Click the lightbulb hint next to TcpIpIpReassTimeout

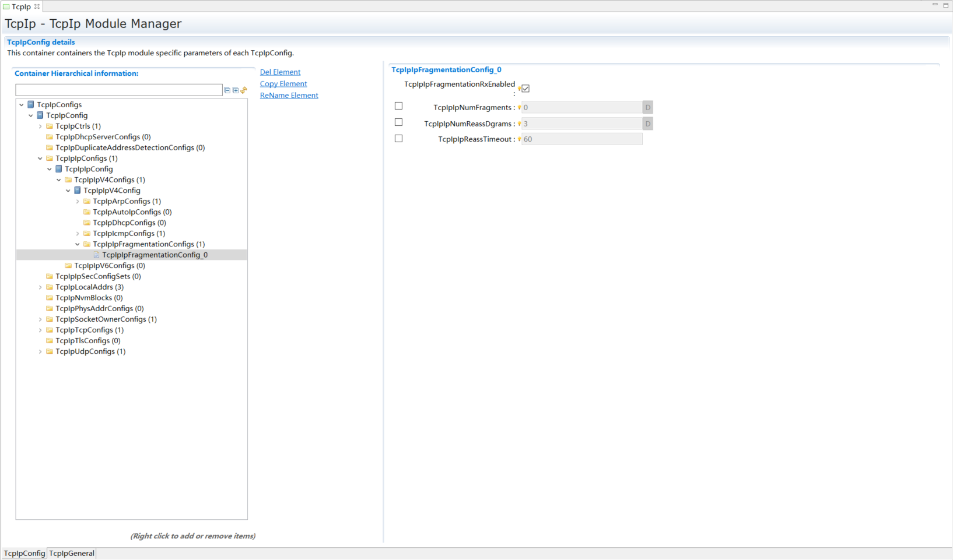[x=519, y=139]
